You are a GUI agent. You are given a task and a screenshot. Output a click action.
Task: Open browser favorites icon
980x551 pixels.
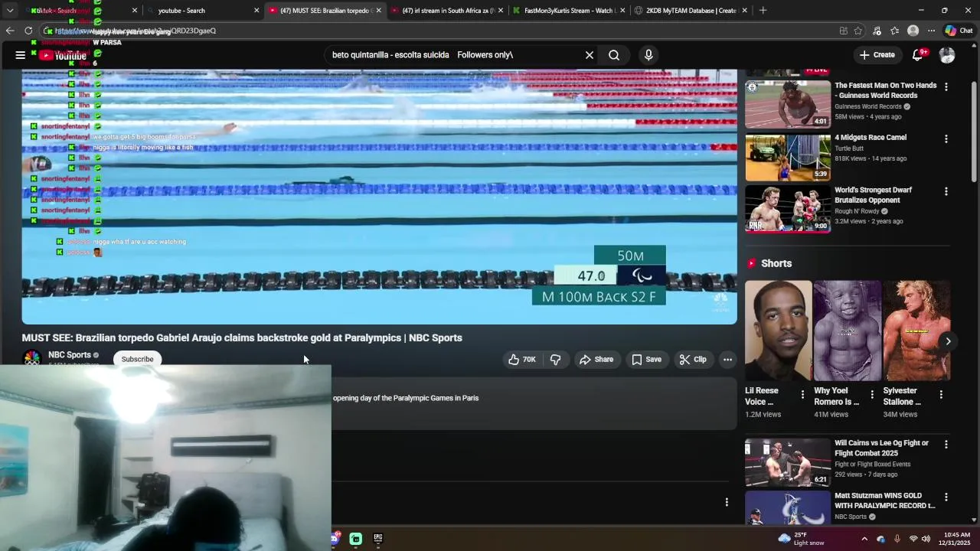click(894, 31)
